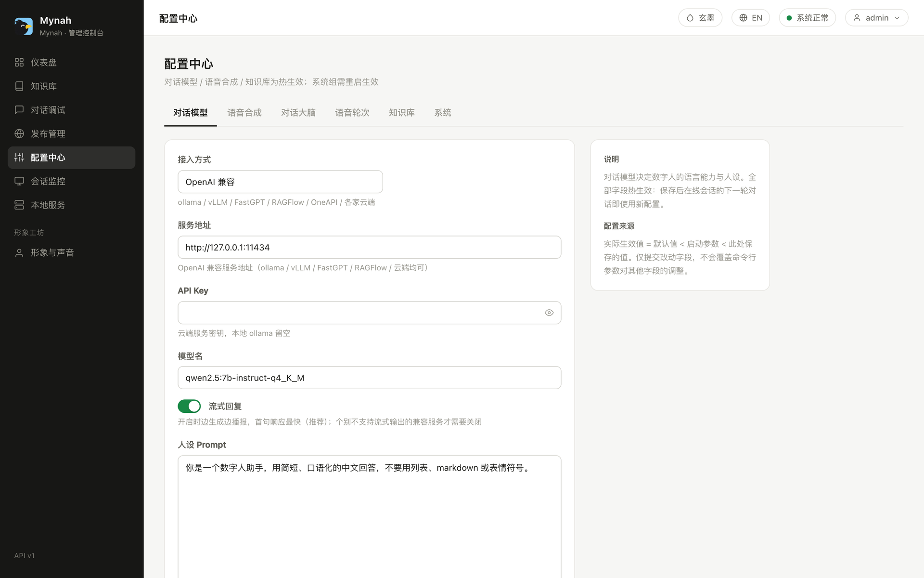Toggle the 流式回复 switch off
This screenshot has height=578, width=924.
(x=189, y=406)
